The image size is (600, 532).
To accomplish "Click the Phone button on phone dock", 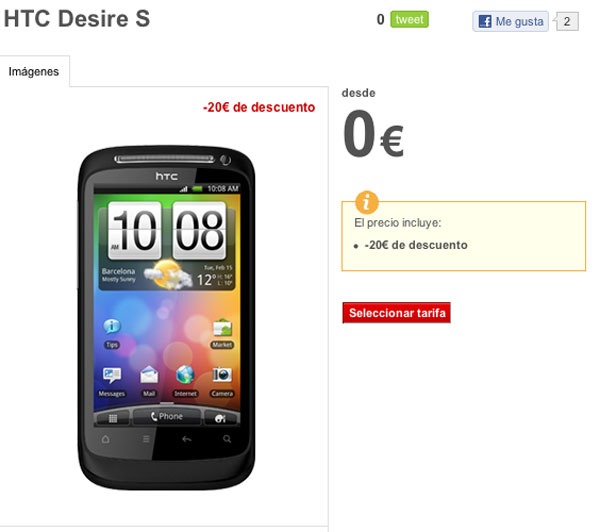I will [x=167, y=416].
